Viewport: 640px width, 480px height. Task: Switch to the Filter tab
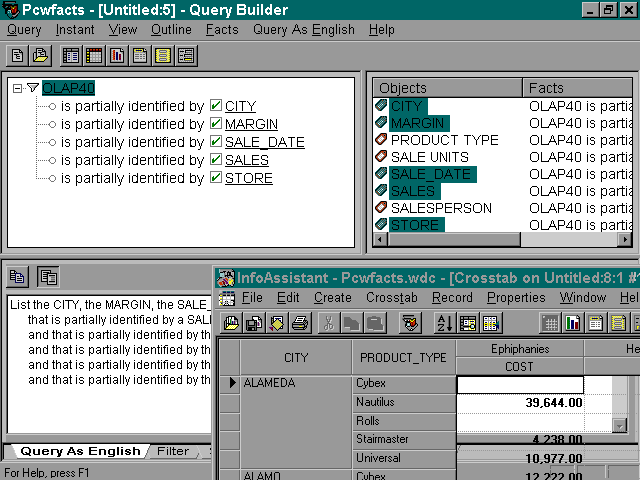point(173,451)
